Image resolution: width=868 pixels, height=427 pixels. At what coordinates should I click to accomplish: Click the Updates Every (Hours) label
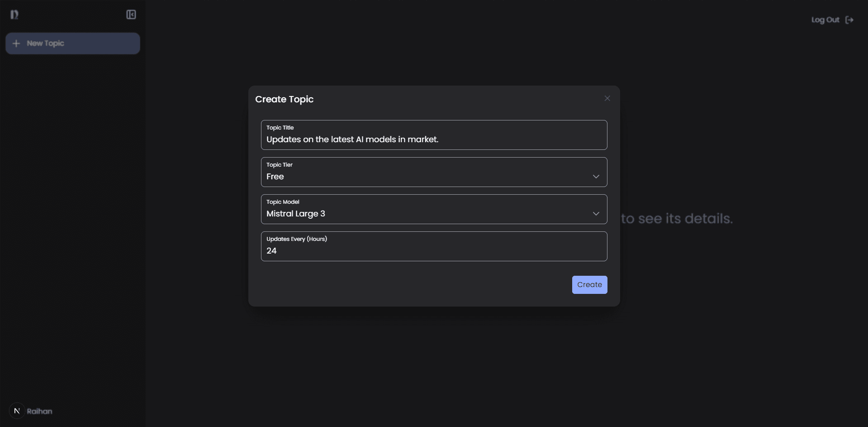(296, 239)
